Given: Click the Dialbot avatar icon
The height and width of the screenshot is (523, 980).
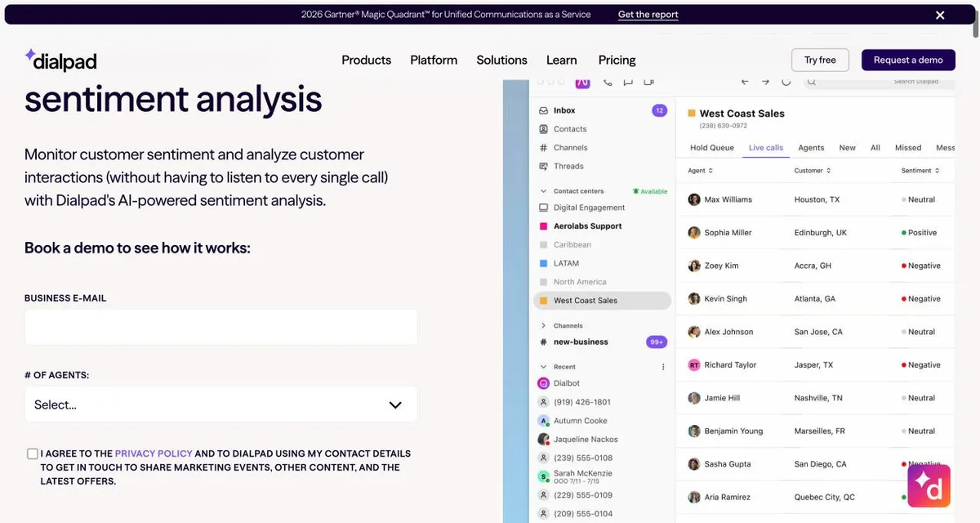Looking at the screenshot, I should (544, 383).
